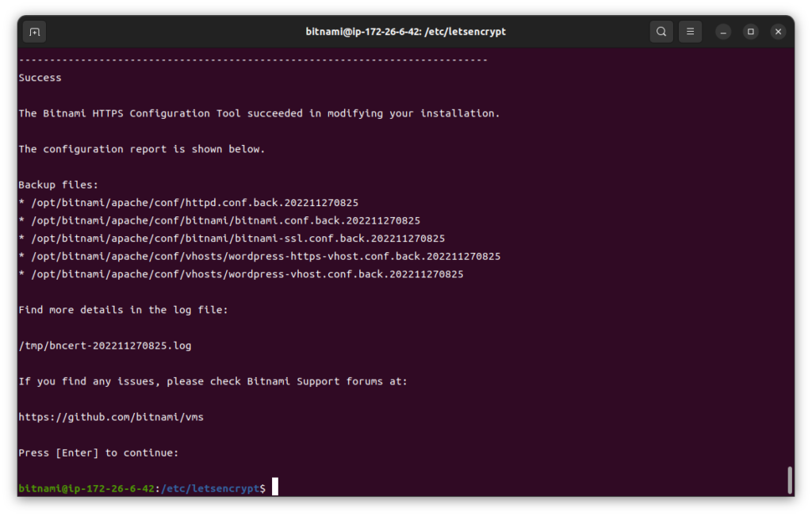Click the terminal scrollbar handle
812x516 pixels.
(790, 480)
